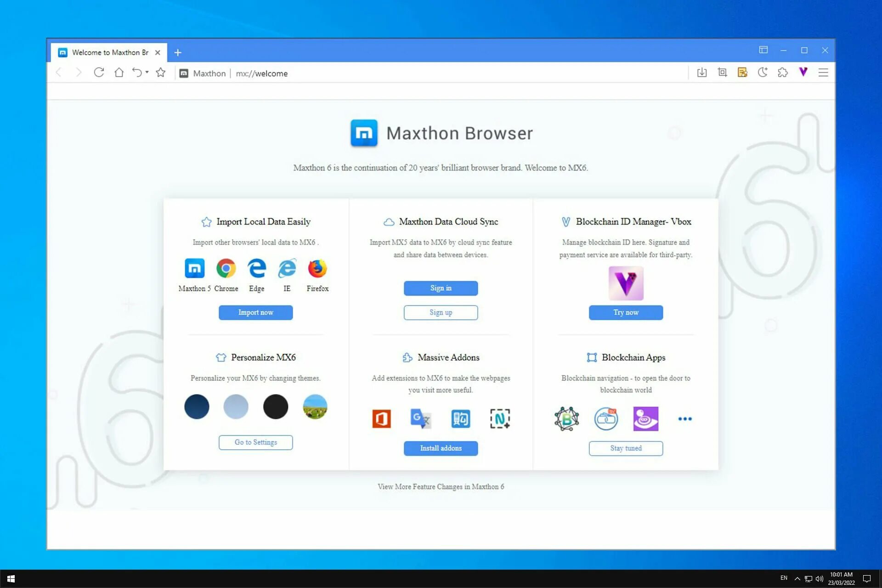
Task: Click Sign up for Maxthon cloud account
Action: 441,312
